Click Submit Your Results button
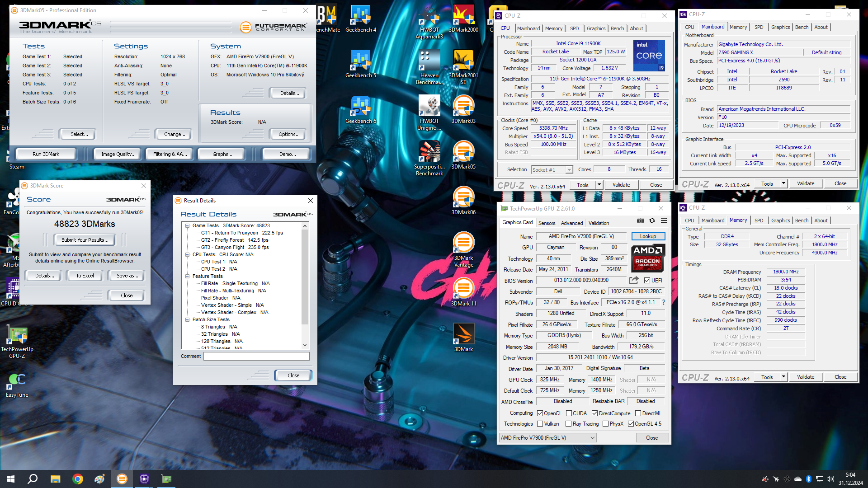The height and width of the screenshot is (488, 868). pyautogui.click(x=85, y=240)
